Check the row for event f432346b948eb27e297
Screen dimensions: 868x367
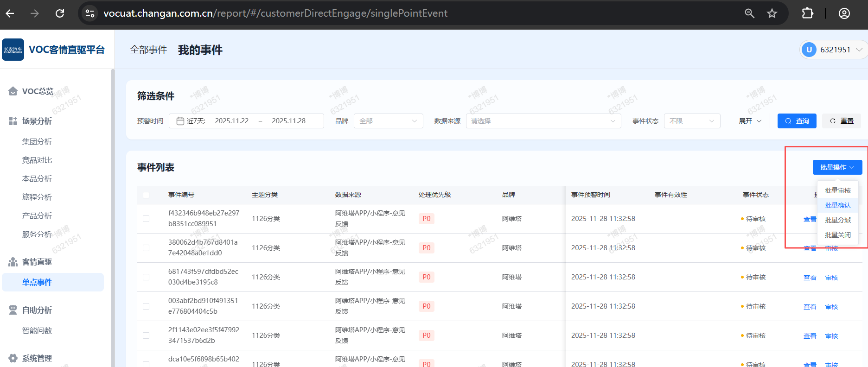point(146,219)
